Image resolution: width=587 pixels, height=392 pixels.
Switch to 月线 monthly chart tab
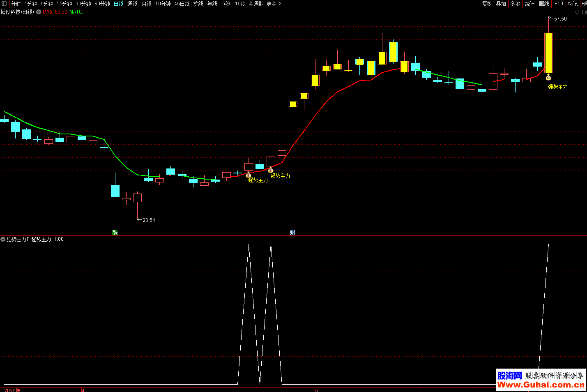click(x=147, y=4)
